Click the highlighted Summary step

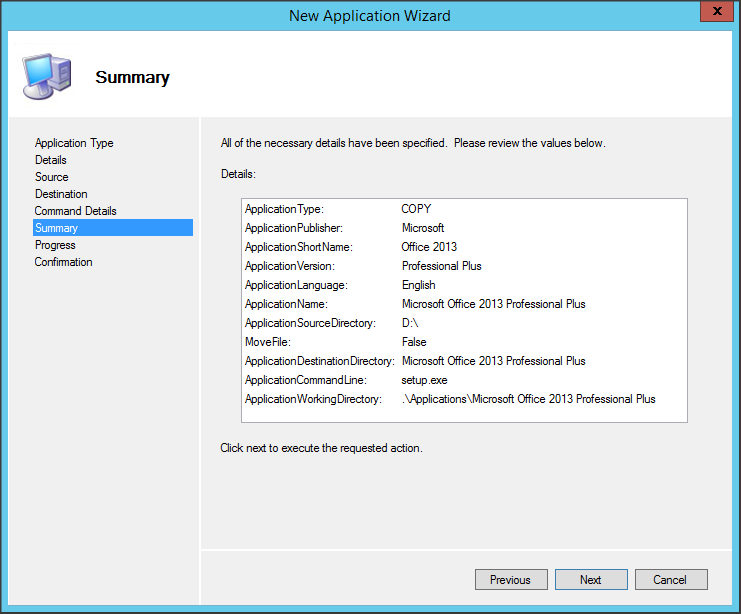(56, 228)
